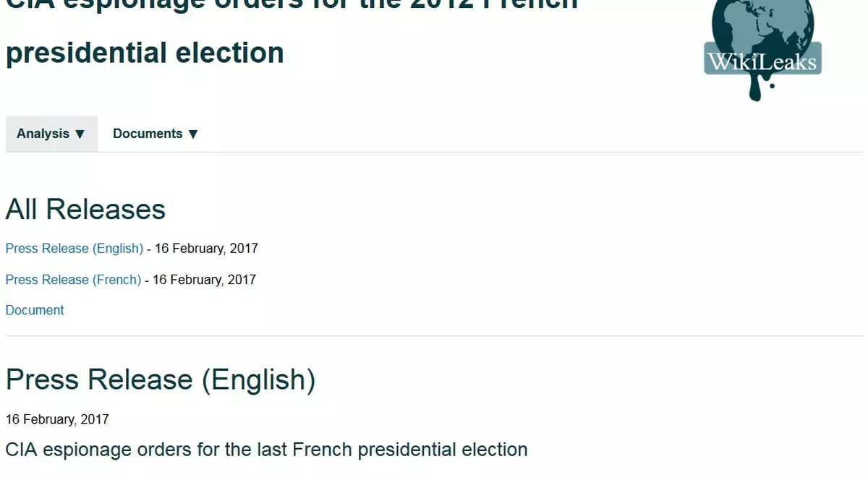Click the partially visible top title line
The image size is (868, 480).
289,4
